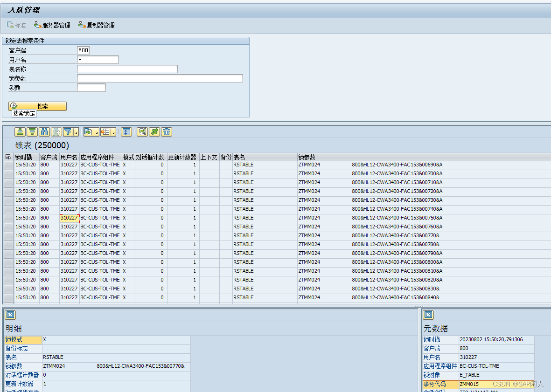Select row ending in 00690&A via row selector
The width and height of the screenshot is (551, 392).
point(8,165)
